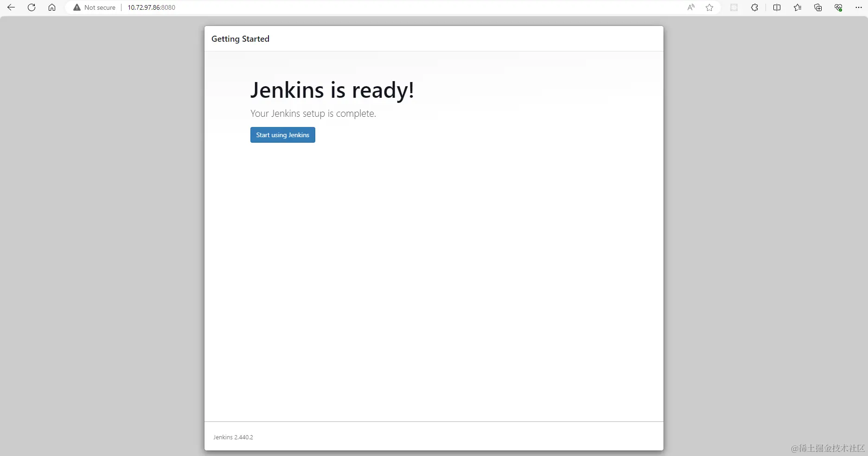Open the Extensions puzzle-piece icon
Image resolution: width=868 pixels, height=456 pixels.
[754, 7]
